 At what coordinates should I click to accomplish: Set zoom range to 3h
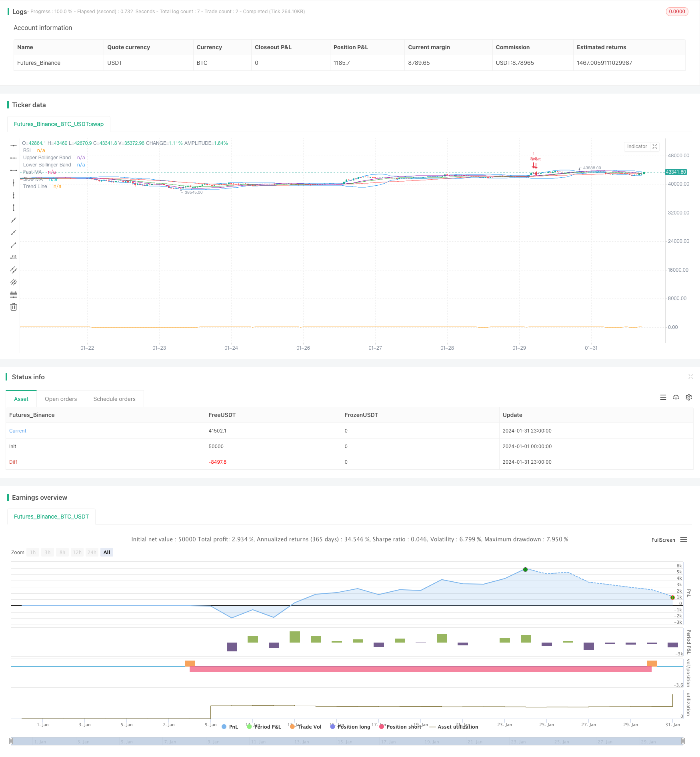[x=48, y=553]
